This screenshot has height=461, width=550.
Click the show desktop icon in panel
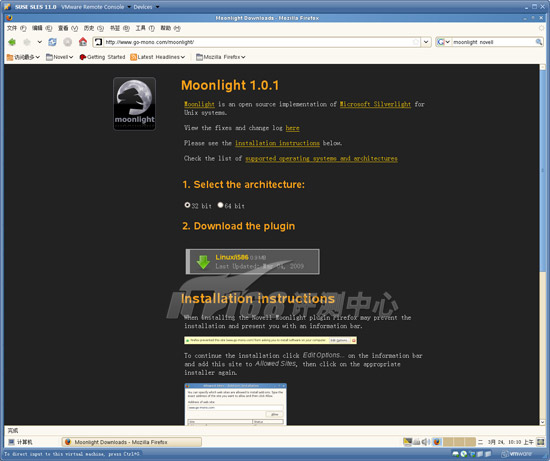[x=541, y=442]
